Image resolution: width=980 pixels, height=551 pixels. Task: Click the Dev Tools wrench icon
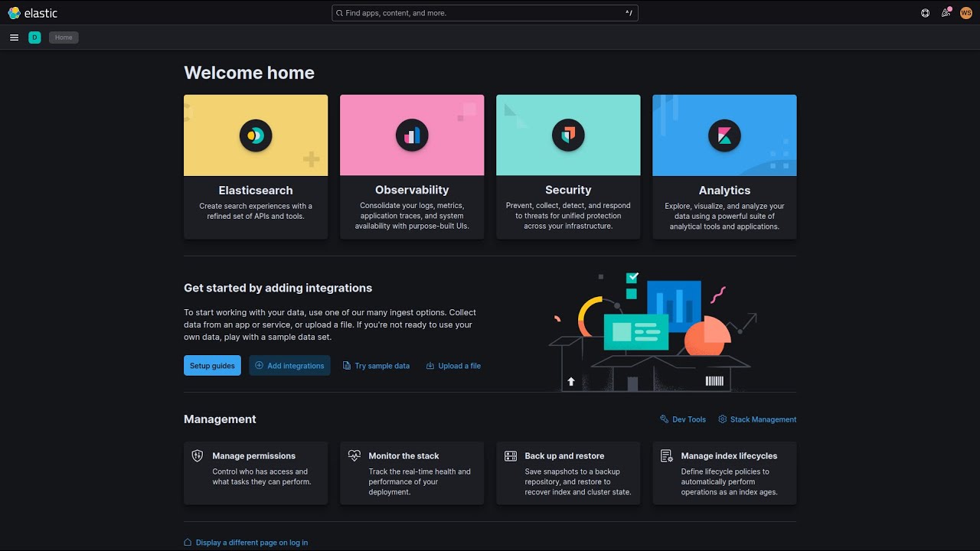point(665,419)
